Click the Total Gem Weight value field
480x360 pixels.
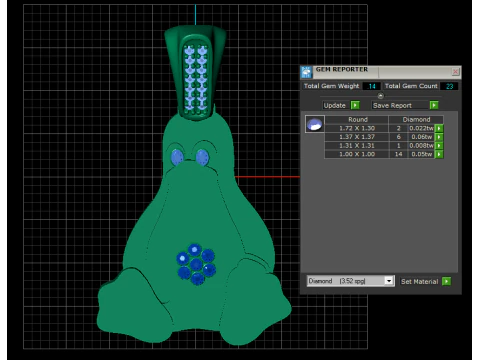371,86
